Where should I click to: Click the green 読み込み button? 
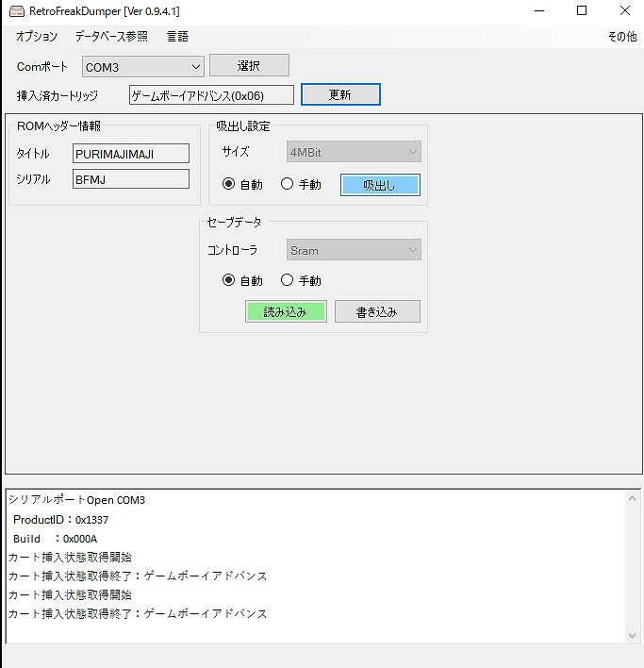286,311
